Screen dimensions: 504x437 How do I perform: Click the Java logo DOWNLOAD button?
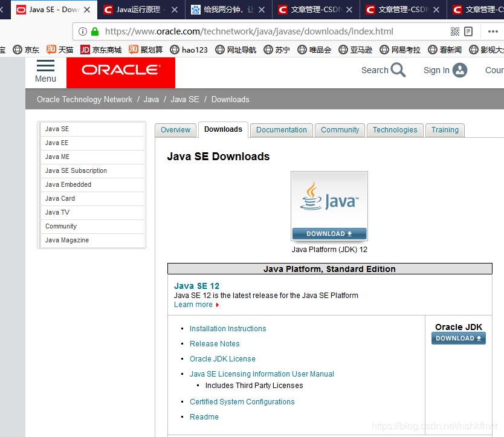pyautogui.click(x=329, y=234)
